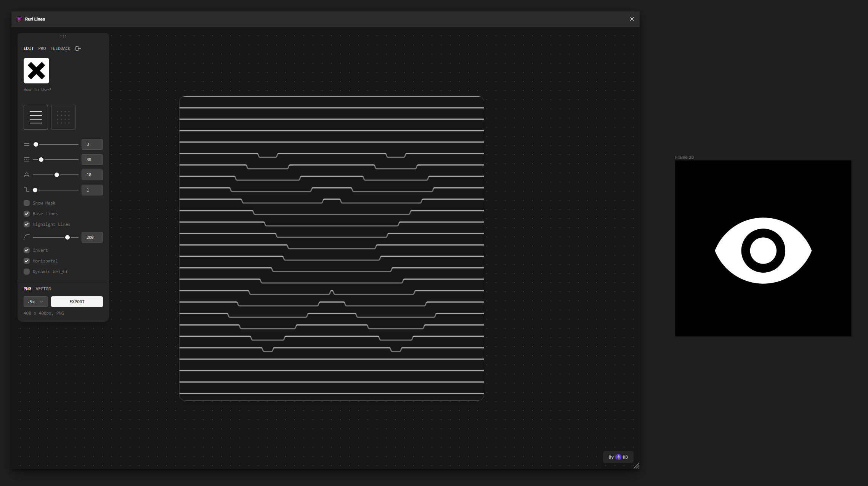Select the lines mode icon button
This screenshot has height=486, width=868.
pos(36,117)
